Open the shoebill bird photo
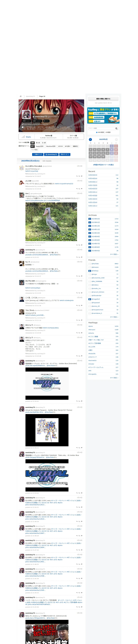This screenshot has height=644, width=138. pyautogui.click(x=51, y=222)
